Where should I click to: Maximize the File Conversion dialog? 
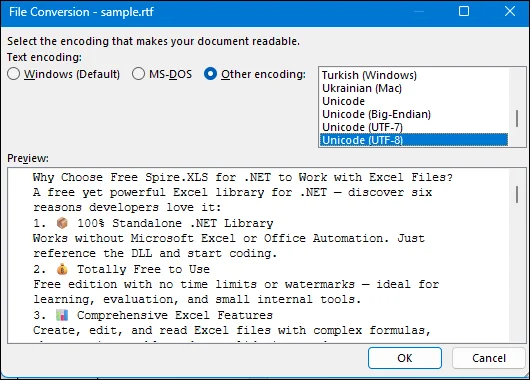click(x=464, y=11)
